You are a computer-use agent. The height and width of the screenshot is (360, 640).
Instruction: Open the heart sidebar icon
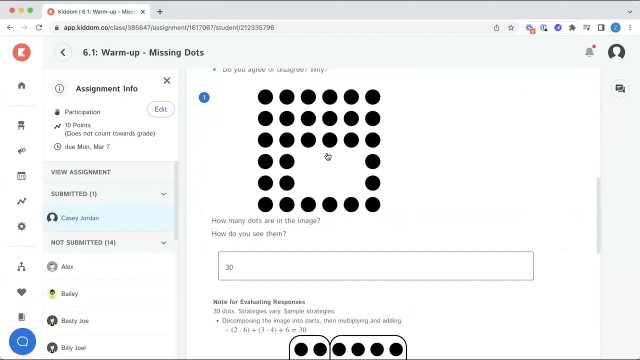(x=22, y=292)
